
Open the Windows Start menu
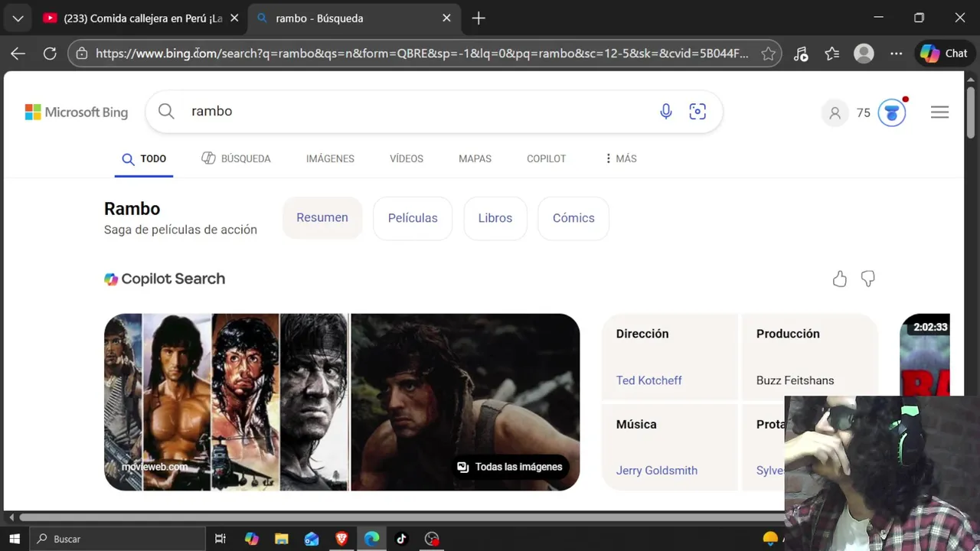pyautogui.click(x=15, y=539)
